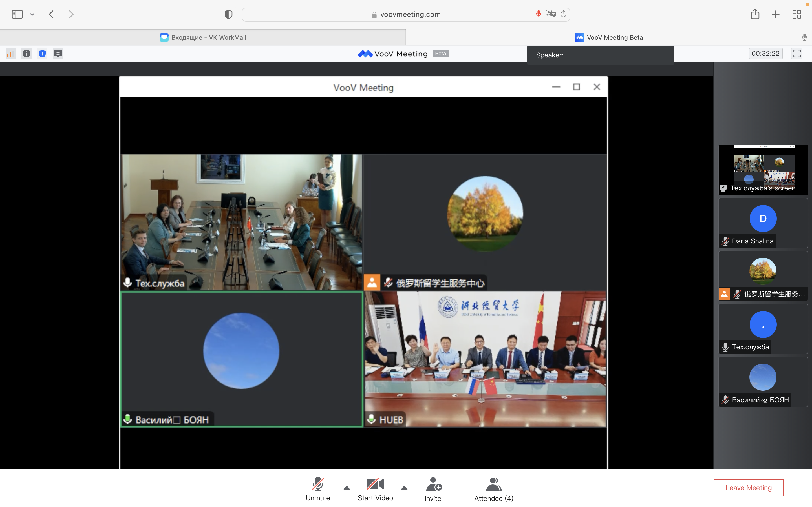Select Тех.служба's screen share thumbnail
Image resolution: width=812 pixels, height=507 pixels.
763,170
